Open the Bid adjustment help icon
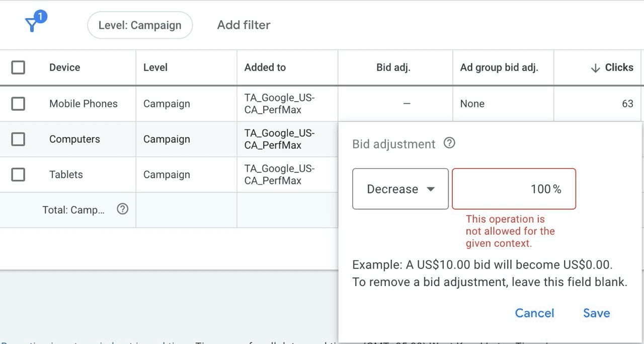The height and width of the screenshot is (344, 644). pyautogui.click(x=449, y=143)
